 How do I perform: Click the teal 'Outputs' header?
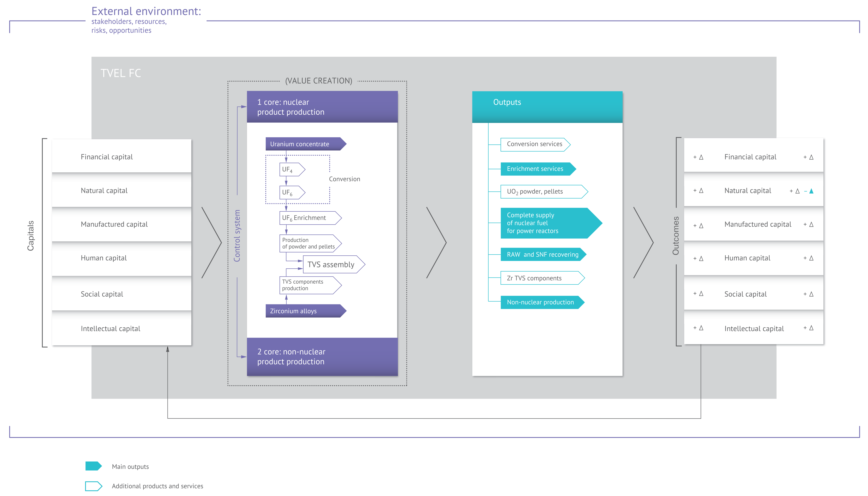(547, 107)
